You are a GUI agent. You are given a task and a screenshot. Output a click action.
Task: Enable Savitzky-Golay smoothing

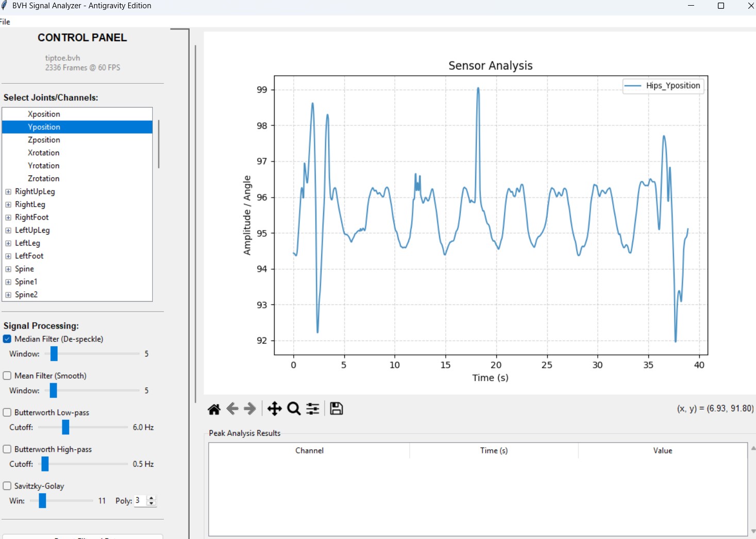pyautogui.click(x=7, y=485)
